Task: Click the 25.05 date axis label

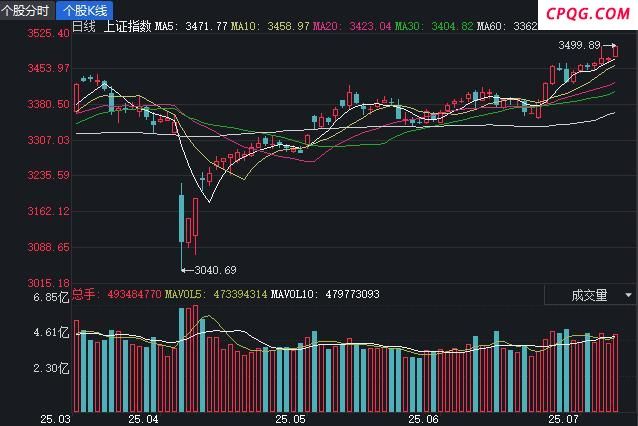Action: coord(291,419)
